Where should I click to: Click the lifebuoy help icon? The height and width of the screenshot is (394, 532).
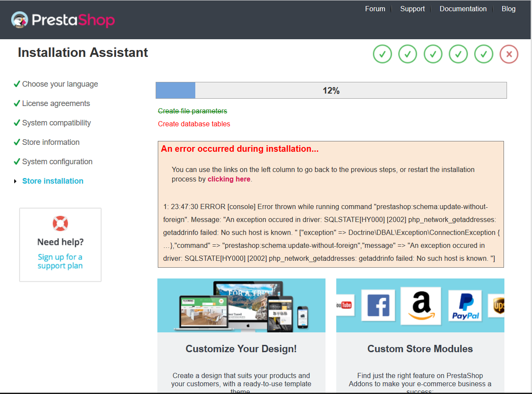click(x=60, y=223)
